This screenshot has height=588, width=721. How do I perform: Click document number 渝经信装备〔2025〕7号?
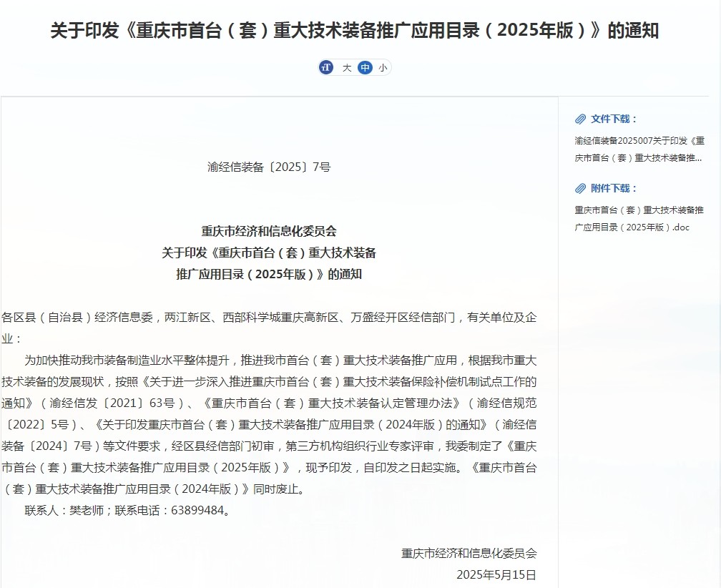(x=269, y=167)
